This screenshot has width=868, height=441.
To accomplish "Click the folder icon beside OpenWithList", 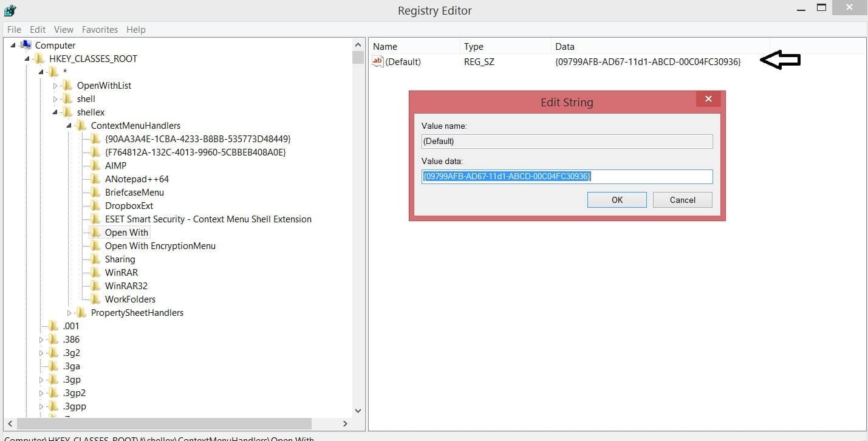I will coord(67,86).
